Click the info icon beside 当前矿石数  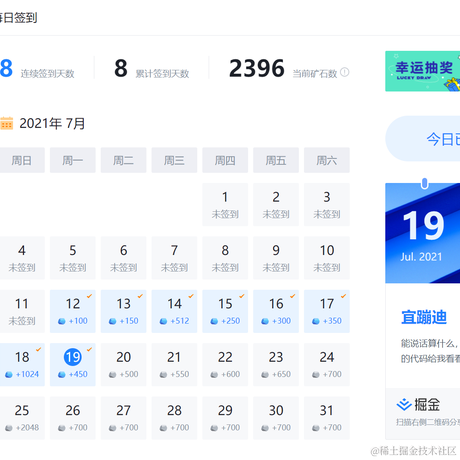click(345, 72)
